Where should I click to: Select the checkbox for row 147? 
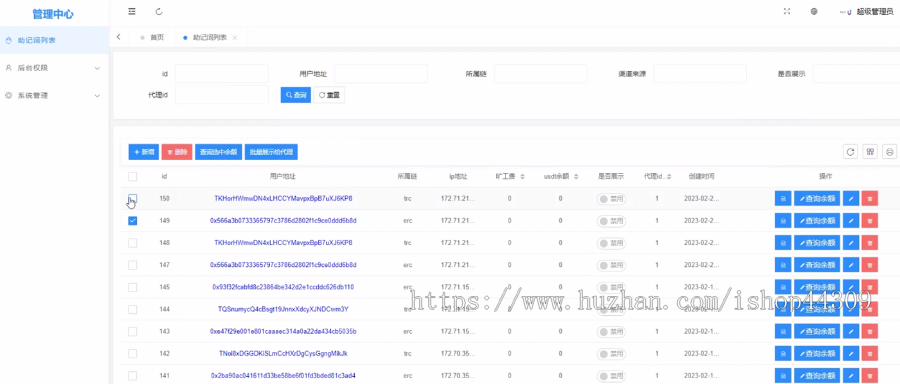(x=133, y=265)
